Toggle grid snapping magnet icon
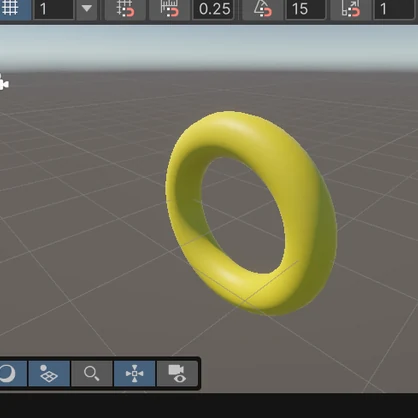 (x=125, y=9)
